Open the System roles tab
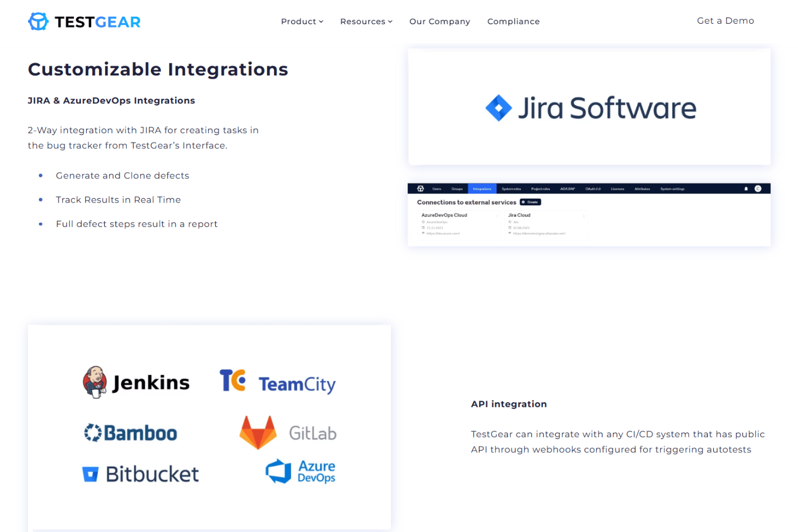This screenshot has width=798, height=532. click(511, 189)
